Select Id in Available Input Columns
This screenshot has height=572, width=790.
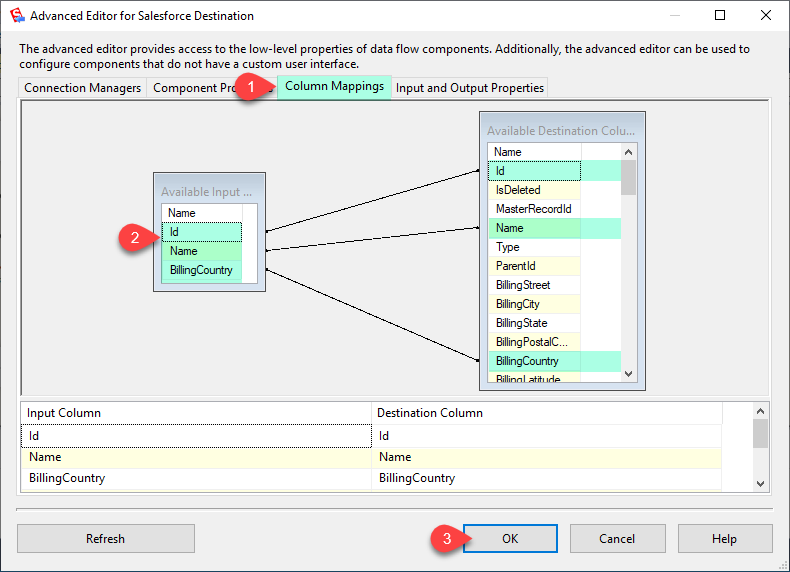pyautogui.click(x=202, y=232)
